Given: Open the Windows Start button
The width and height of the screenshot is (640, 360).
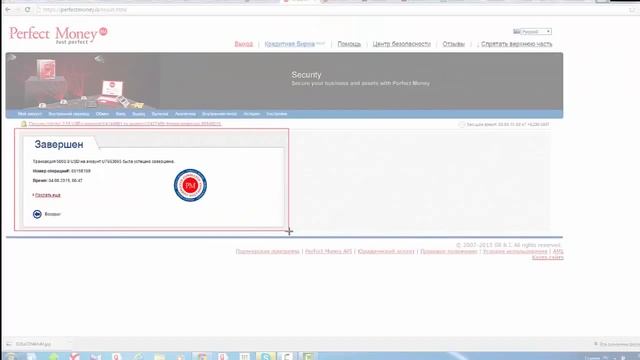Looking at the screenshot, I should pos(11,357).
